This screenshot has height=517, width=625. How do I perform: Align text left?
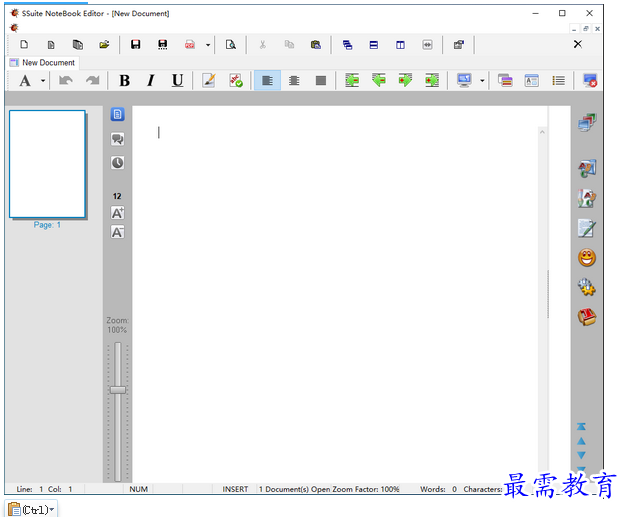(x=267, y=81)
